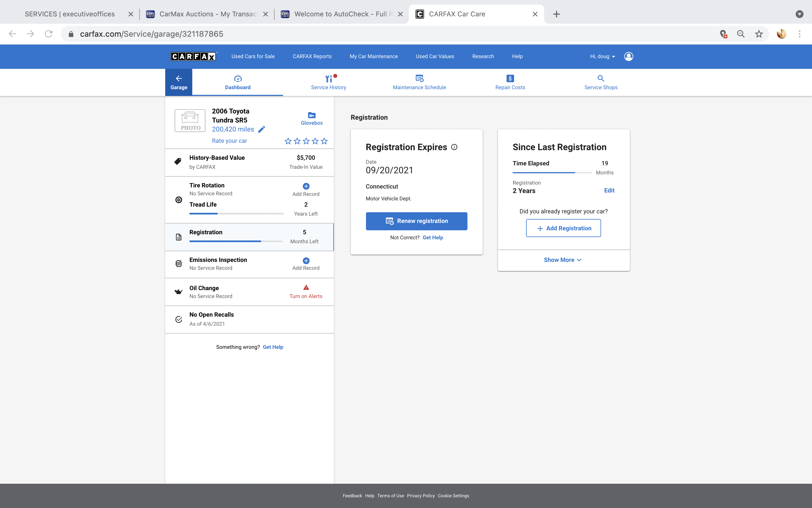
Task: Open the Help menu in header
Action: click(x=517, y=56)
